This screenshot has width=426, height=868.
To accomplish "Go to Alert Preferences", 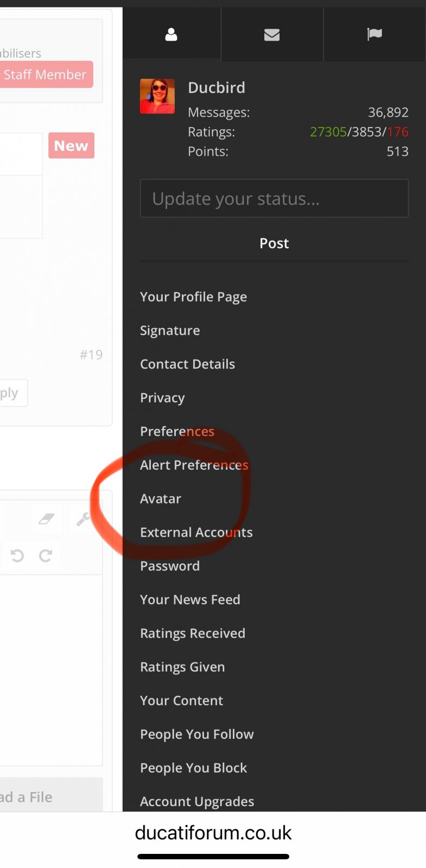I will [x=194, y=465].
